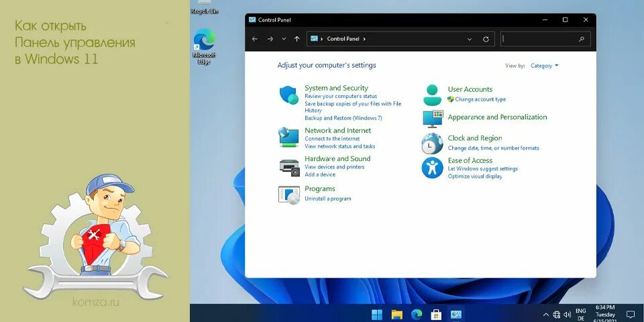644x322 pixels.
Task: Click the title bar Control Panel icon
Action: pos(252,19)
